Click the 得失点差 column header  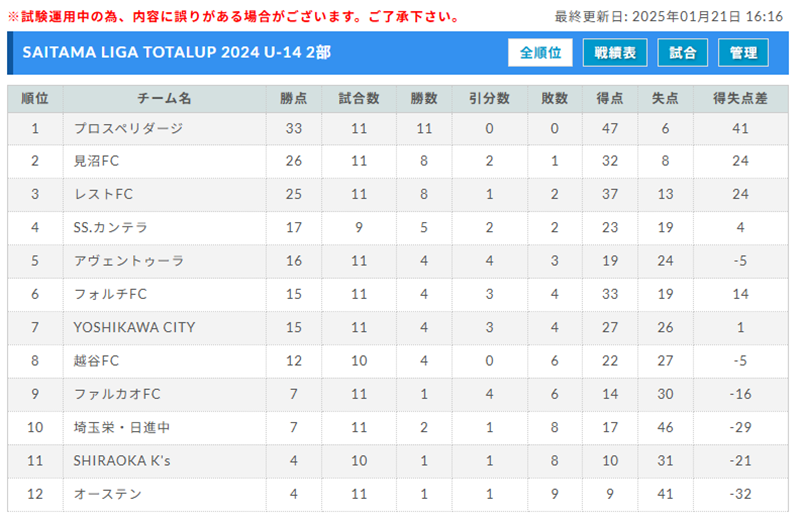point(740,98)
